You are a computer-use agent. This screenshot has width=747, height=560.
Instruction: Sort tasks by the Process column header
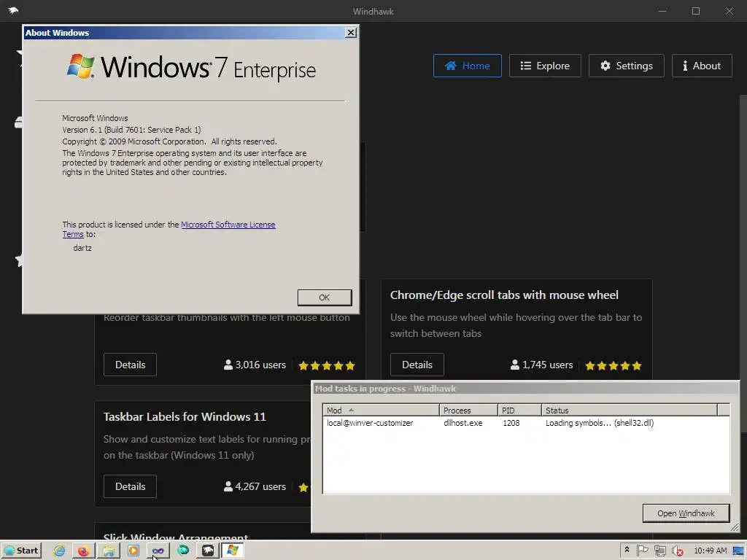point(468,410)
